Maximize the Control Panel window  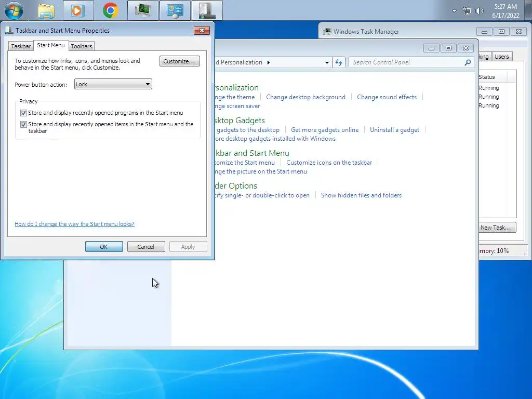pos(448,48)
